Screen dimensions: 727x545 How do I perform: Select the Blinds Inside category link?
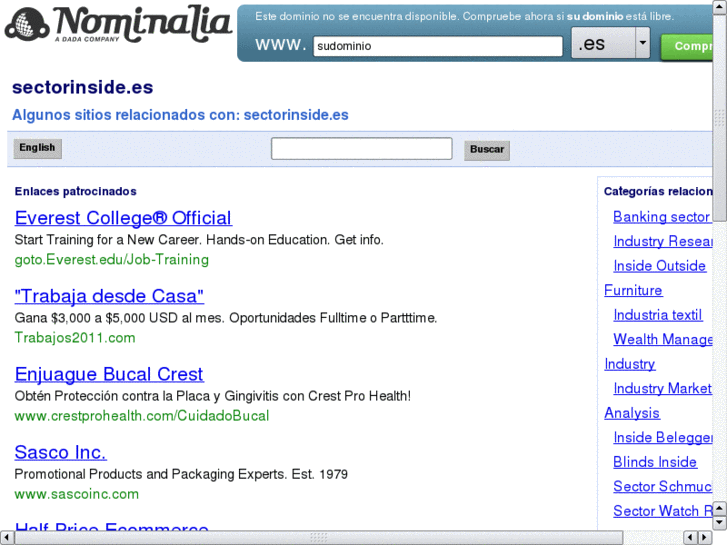tap(655, 462)
